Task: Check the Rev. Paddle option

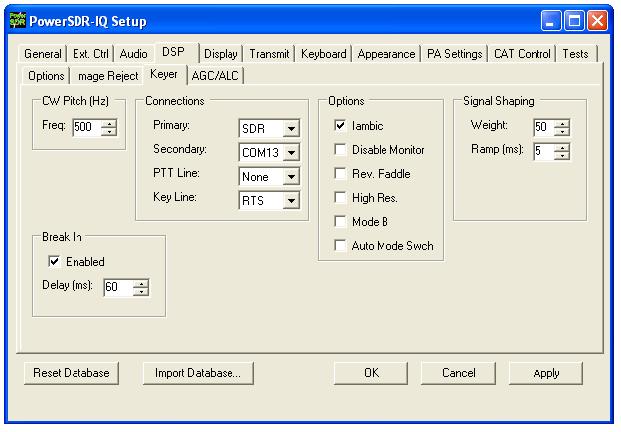Action: (340, 174)
